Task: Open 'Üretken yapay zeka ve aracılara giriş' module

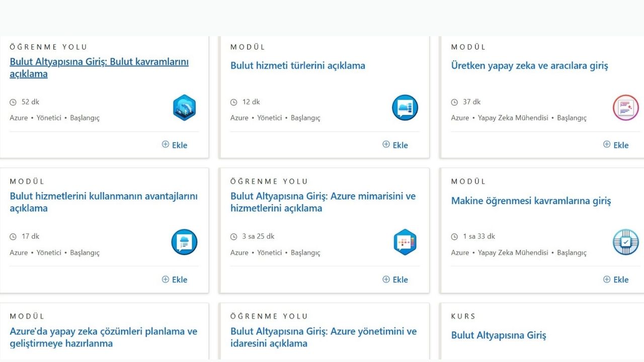Action: click(x=529, y=65)
